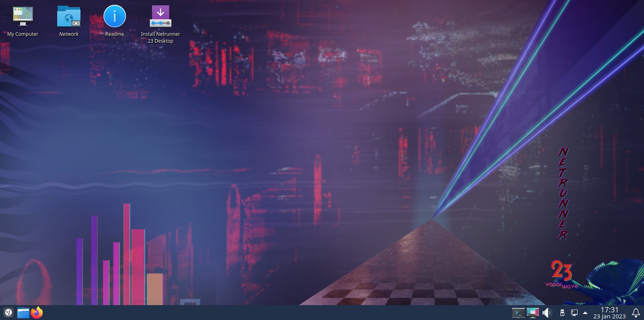
Task: Open the clock showing 17:31
Action: pos(609,313)
